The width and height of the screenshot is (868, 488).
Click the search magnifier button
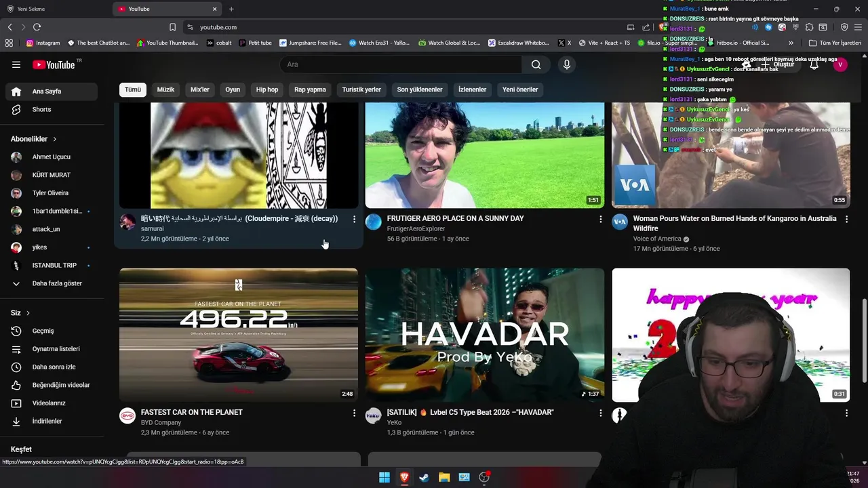(536, 64)
